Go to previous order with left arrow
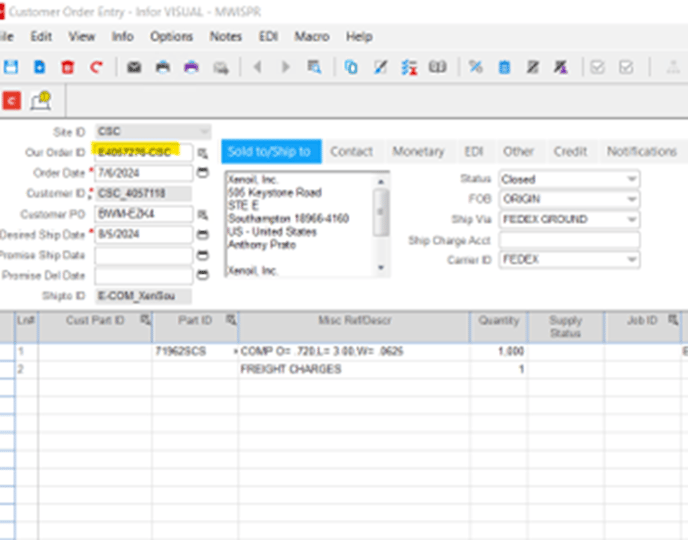Image resolution: width=688 pixels, height=540 pixels. [x=258, y=67]
